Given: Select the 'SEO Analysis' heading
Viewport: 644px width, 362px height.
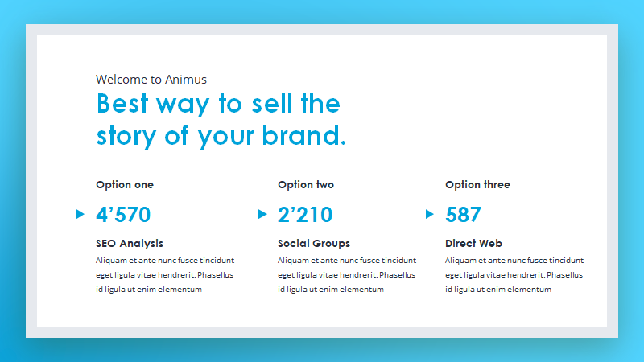Looking at the screenshot, I should click(x=130, y=244).
